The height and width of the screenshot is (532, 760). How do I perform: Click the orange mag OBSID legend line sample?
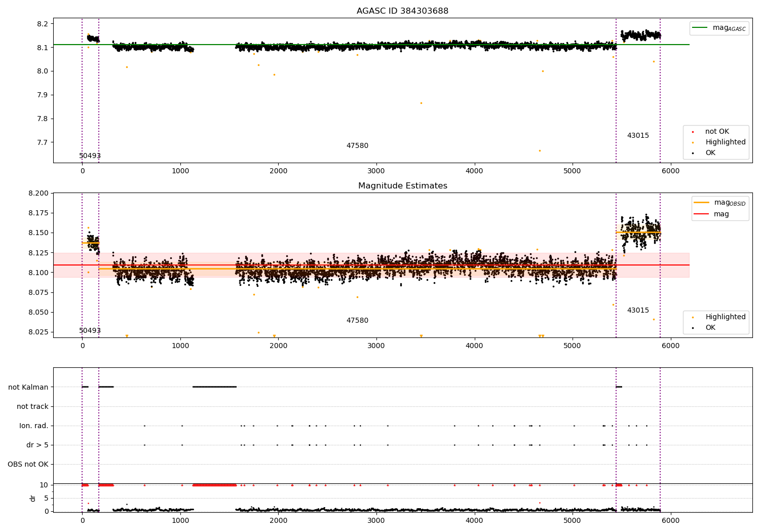click(x=702, y=203)
